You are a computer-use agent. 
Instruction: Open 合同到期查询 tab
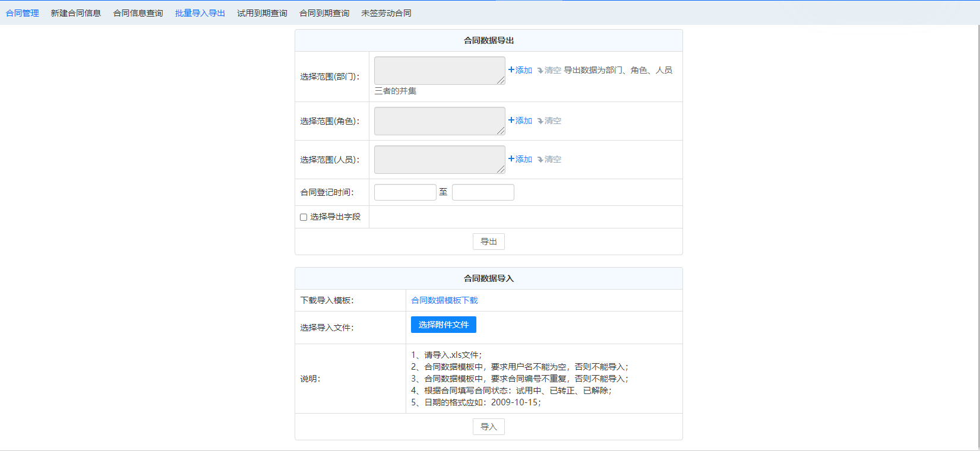click(x=324, y=13)
